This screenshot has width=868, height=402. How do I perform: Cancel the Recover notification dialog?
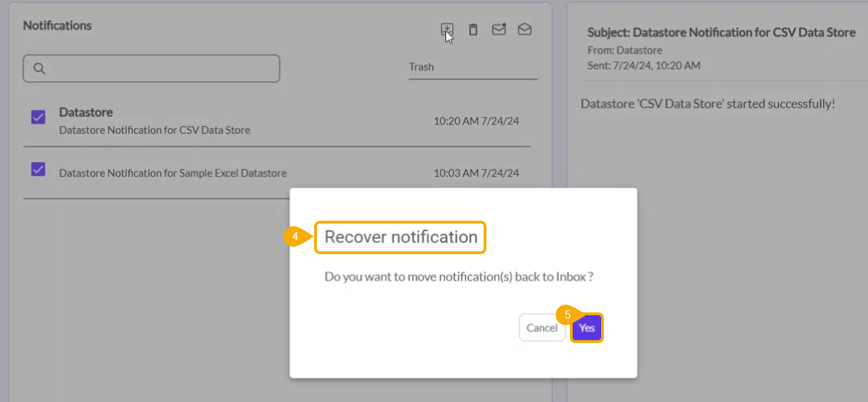pyautogui.click(x=541, y=328)
